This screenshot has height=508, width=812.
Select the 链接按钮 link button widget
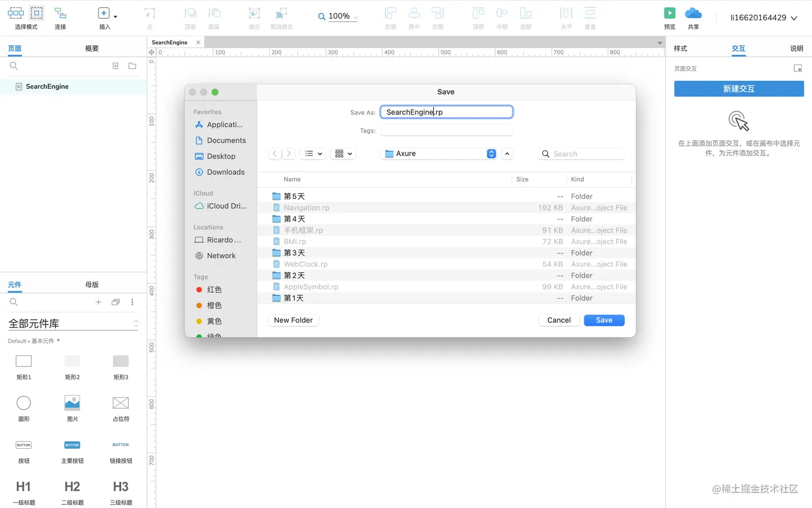tap(121, 452)
